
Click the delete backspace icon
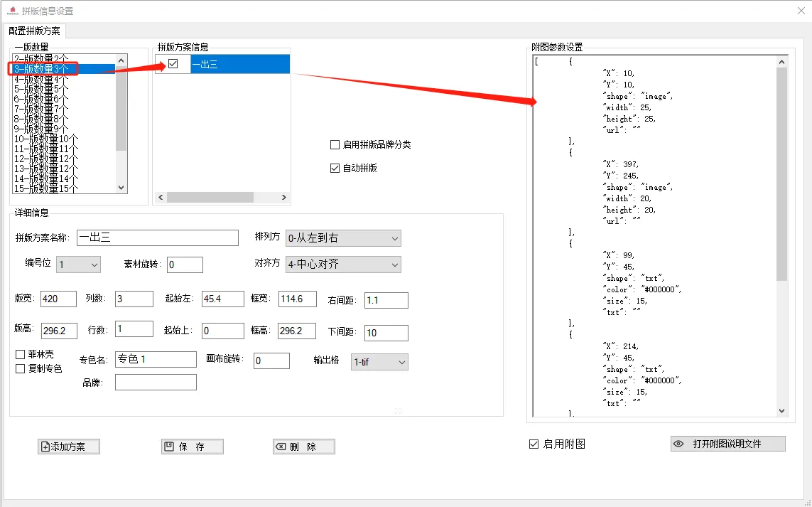pos(281,447)
